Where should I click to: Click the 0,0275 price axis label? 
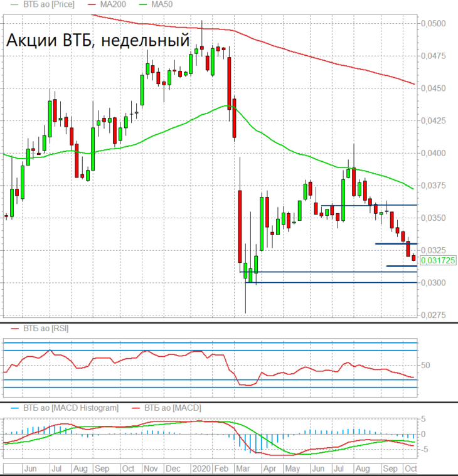(434, 315)
